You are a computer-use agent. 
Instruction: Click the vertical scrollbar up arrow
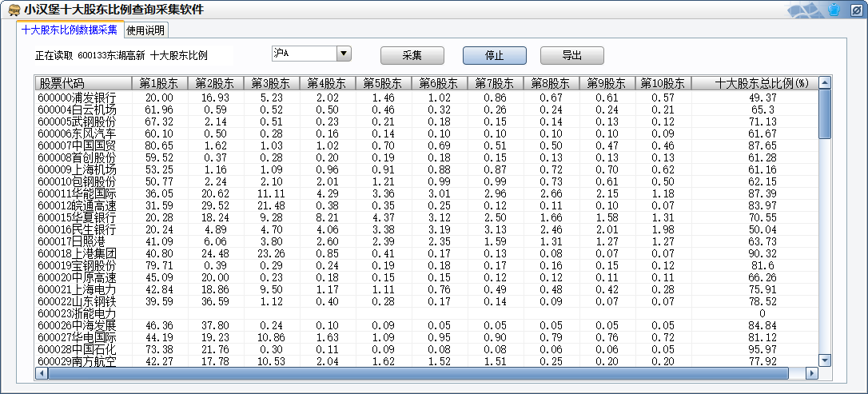825,82
